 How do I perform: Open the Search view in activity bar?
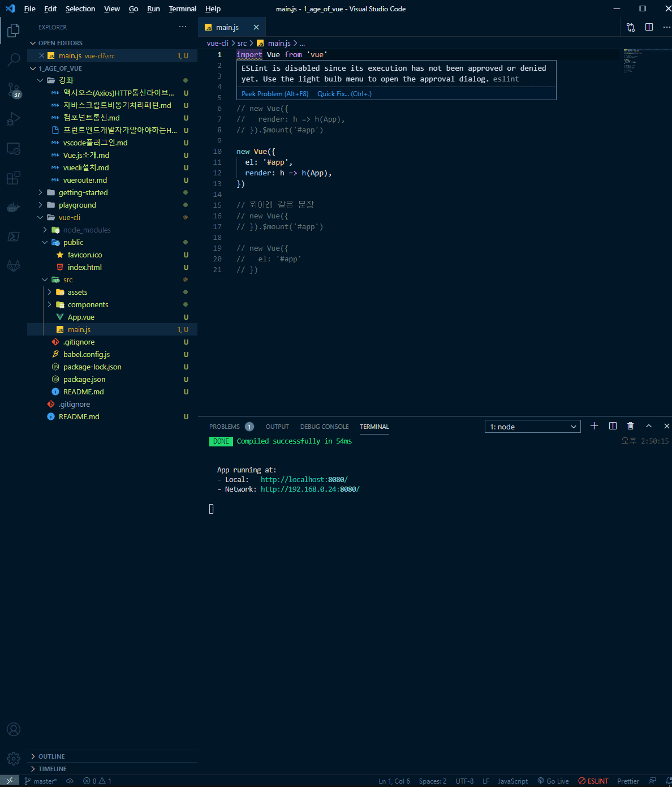14,59
